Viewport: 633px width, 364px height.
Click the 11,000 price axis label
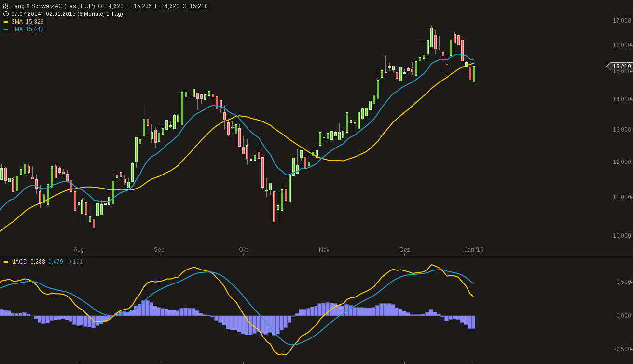[621, 197]
